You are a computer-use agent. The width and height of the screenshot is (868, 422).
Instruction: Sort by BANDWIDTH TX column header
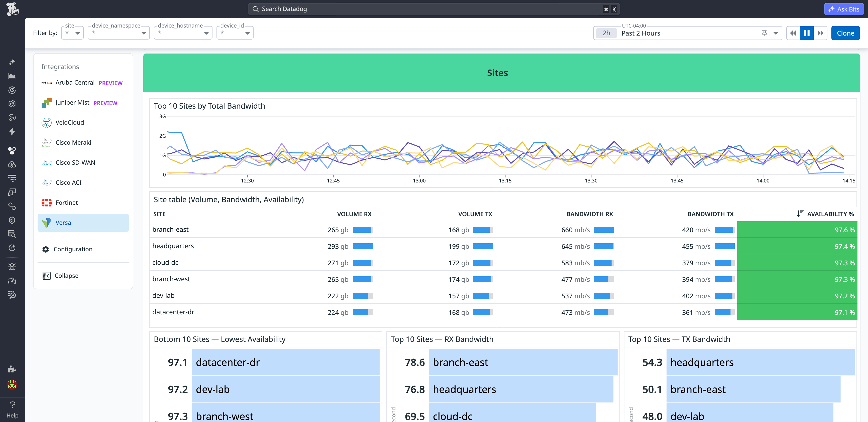[x=711, y=214]
